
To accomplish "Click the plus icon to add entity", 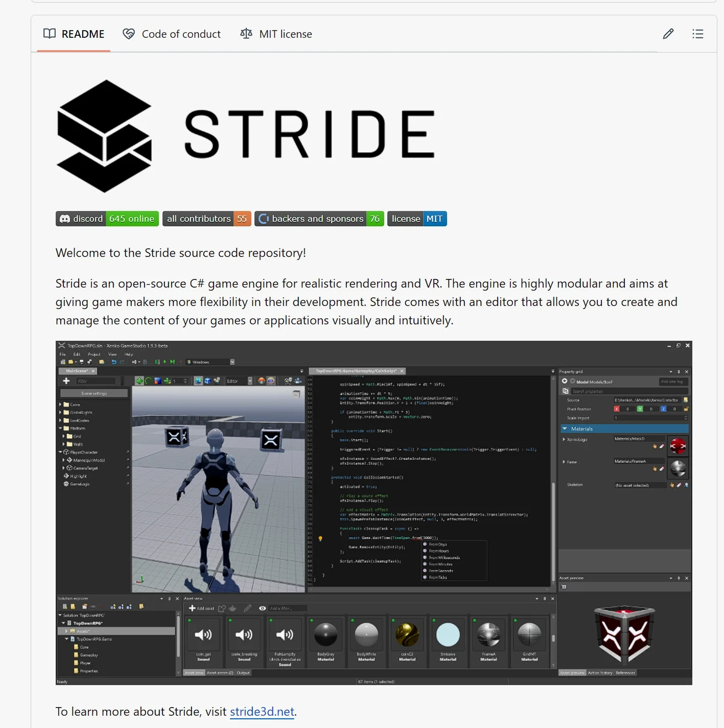I will pos(66,381).
